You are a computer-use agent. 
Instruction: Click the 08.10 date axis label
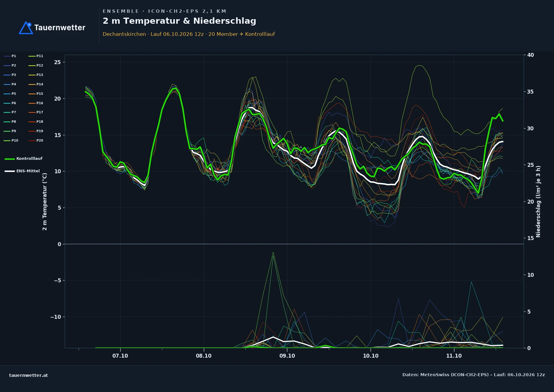point(204,356)
